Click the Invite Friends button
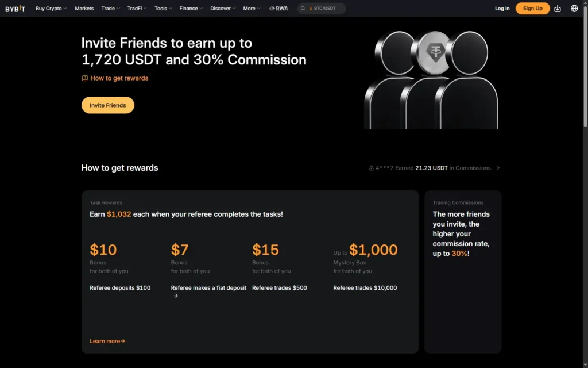The width and height of the screenshot is (588, 368). point(107,105)
